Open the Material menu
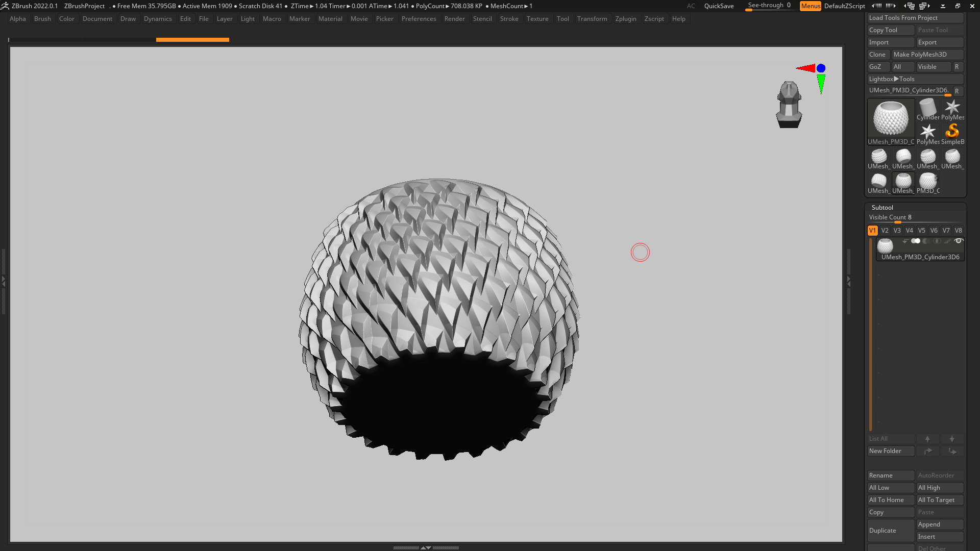Image resolution: width=980 pixels, height=551 pixels. tap(330, 19)
